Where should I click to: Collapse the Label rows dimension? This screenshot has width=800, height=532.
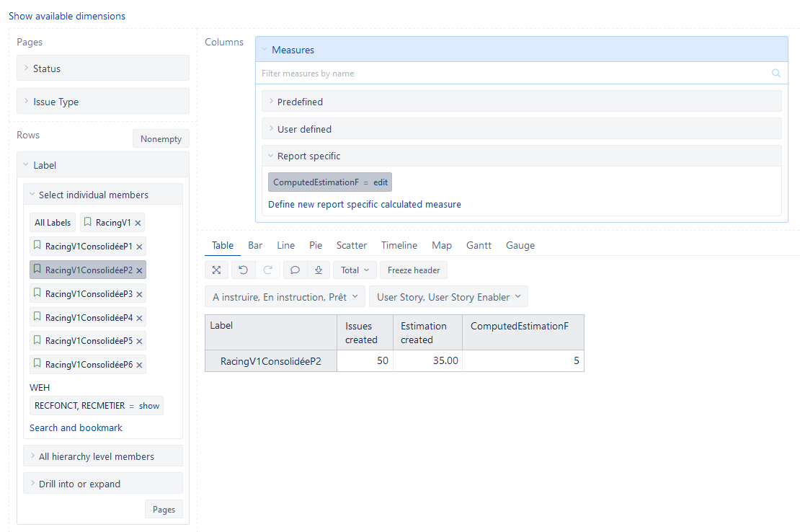(103, 165)
